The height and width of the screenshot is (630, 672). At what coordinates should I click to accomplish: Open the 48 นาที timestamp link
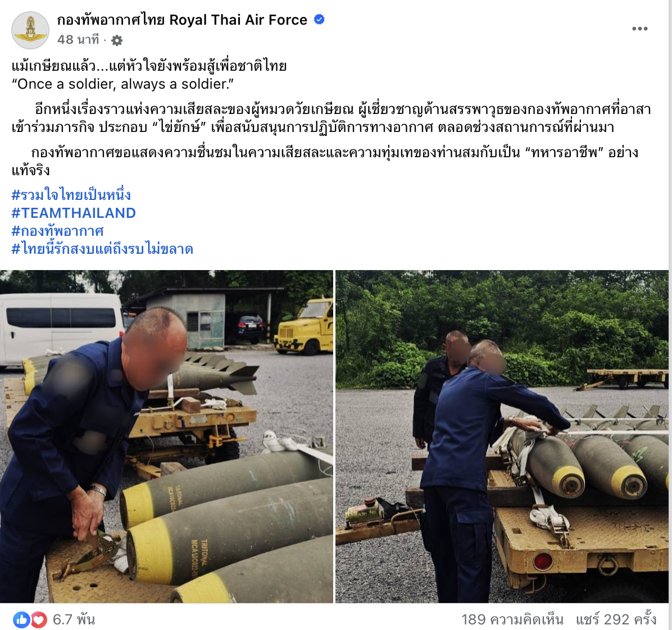coord(78,39)
